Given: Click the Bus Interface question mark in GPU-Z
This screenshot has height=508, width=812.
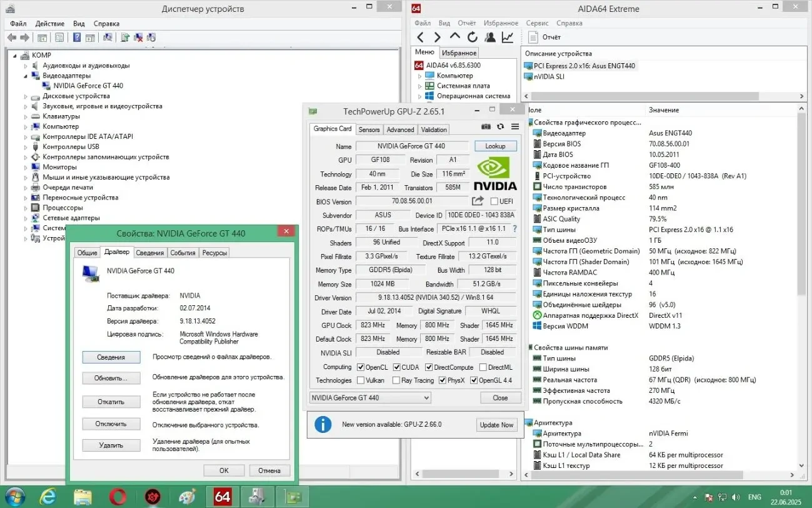Looking at the screenshot, I should point(514,229).
